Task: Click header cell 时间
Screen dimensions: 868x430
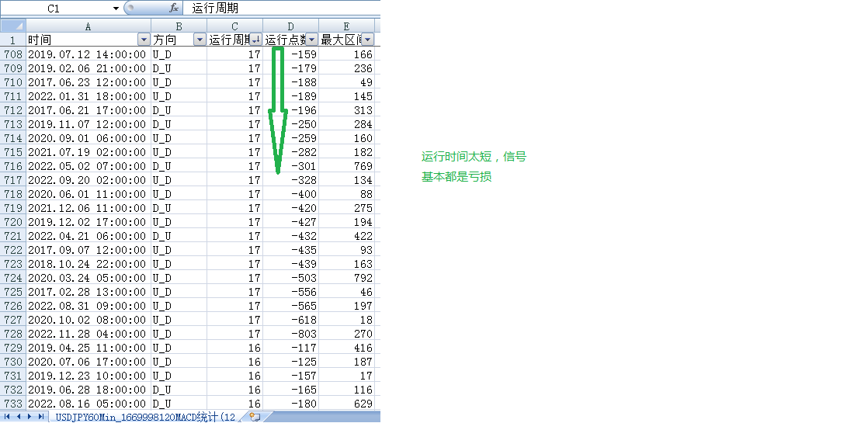Action: (x=89, y=40)
